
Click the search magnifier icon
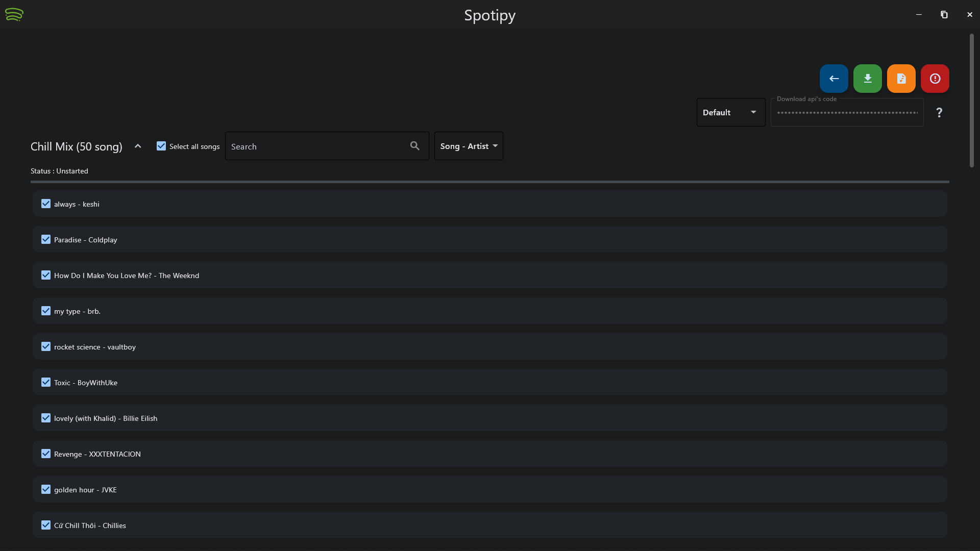[414, 146]
